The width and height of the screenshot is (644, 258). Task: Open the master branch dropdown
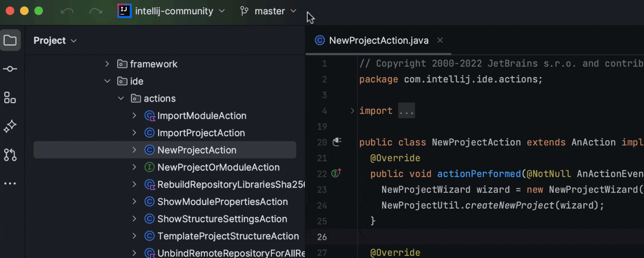point(268,11)
